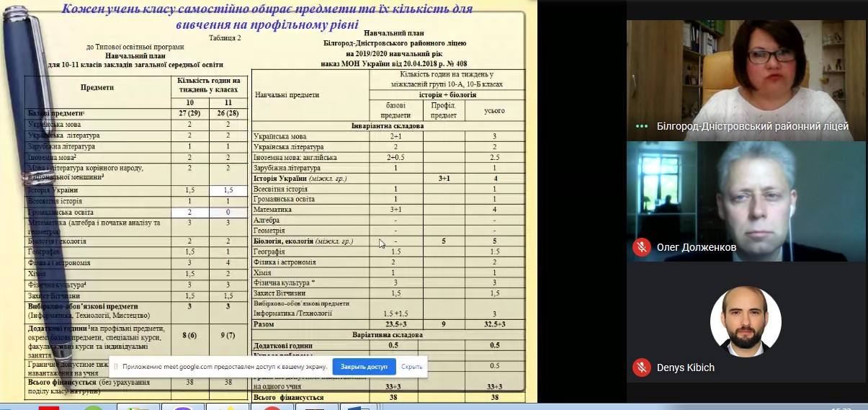Click the Історія України (міжкл. гр.) row
The width and height of the screenshot is (868, 410).
pos(388,178)
